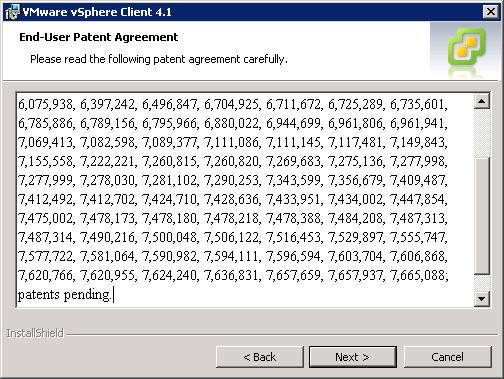Image resolution: width=504 pixels, height=379 pixels.
Task: Click 'Please read the following patent agreement' text
Action: pos(135,59)
